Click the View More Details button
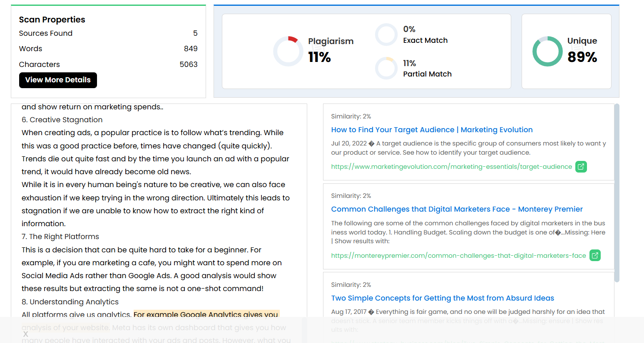The height and width of the screenshot is (343, 644). pos(58,80)
